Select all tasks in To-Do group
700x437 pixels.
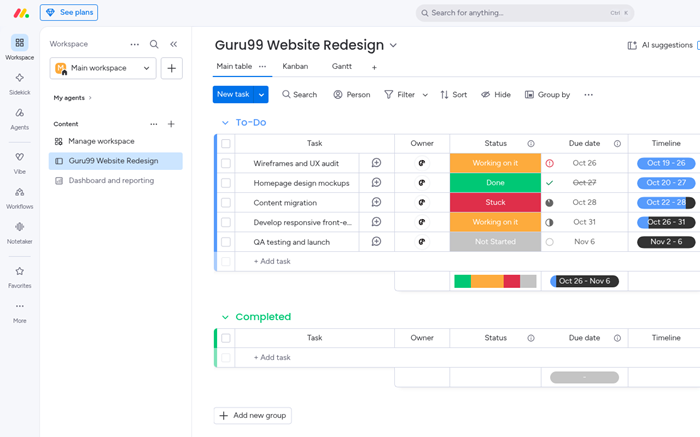[x=226, y=144]
